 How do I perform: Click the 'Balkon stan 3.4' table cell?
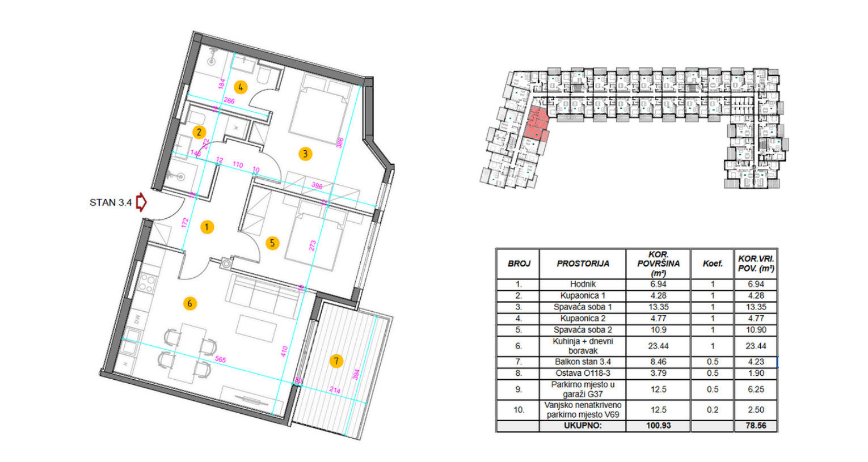click(x=583, y=362)
